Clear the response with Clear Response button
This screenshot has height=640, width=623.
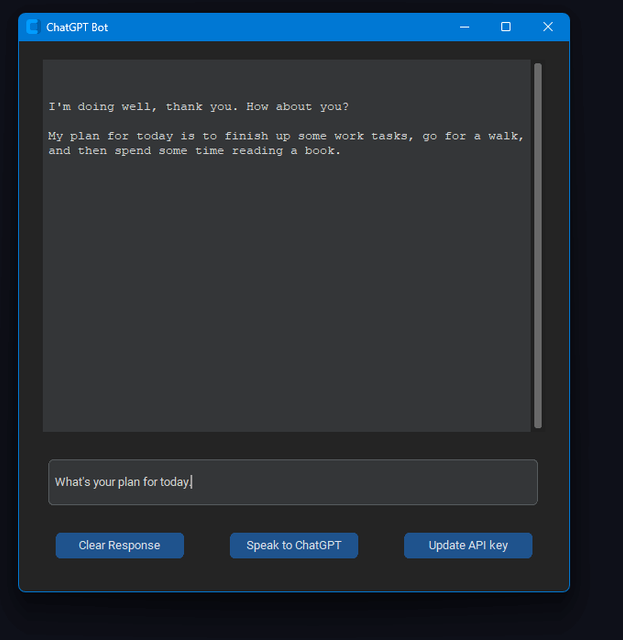120,545
